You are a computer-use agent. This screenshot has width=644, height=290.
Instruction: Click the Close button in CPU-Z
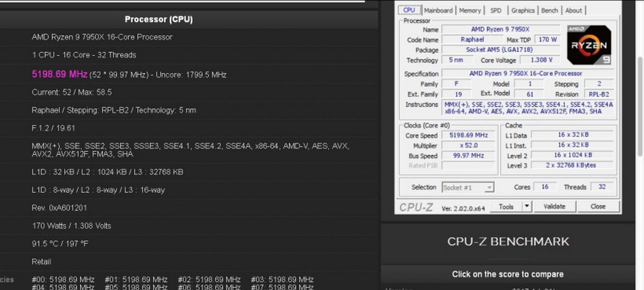[598, 207]
